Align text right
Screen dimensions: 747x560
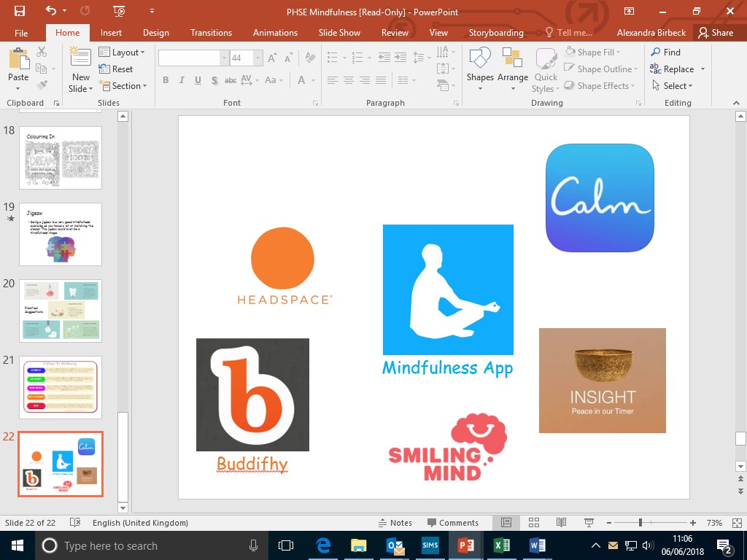[365, 80]
